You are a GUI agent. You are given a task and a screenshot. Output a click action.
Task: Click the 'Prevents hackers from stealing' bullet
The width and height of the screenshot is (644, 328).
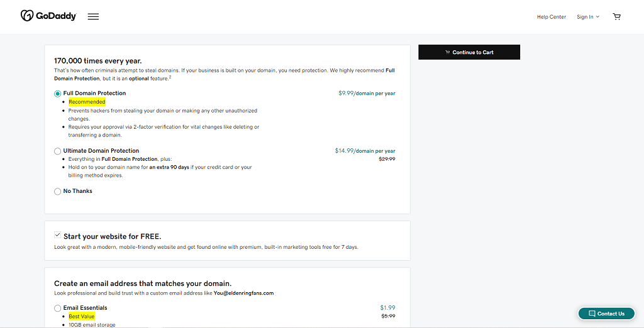pyautogui.click(x=163, y=114)
